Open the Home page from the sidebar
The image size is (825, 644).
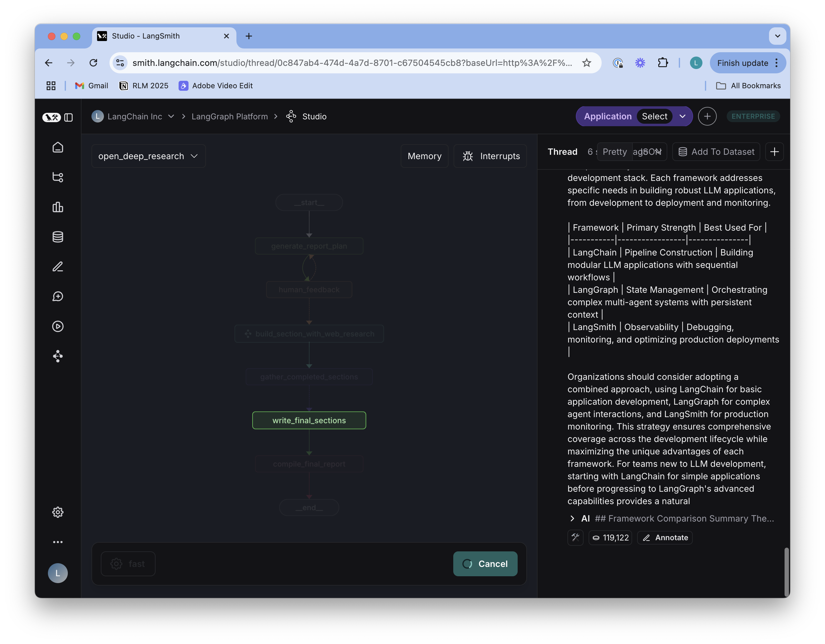click(x=58, y=147)
